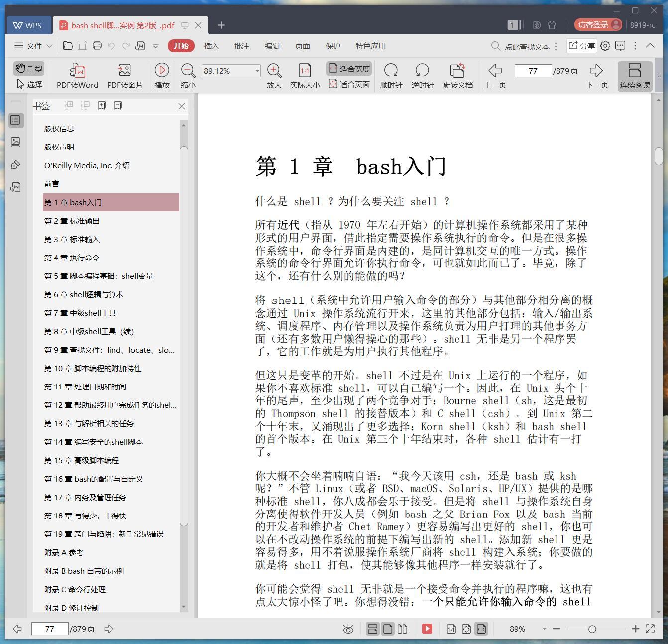
Task: Switch to the 页面 tab
Action: click(302, 46)
